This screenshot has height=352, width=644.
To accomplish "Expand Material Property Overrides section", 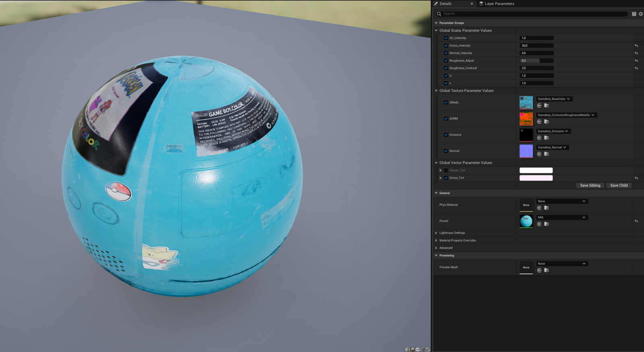I will [x=436, y=241].
